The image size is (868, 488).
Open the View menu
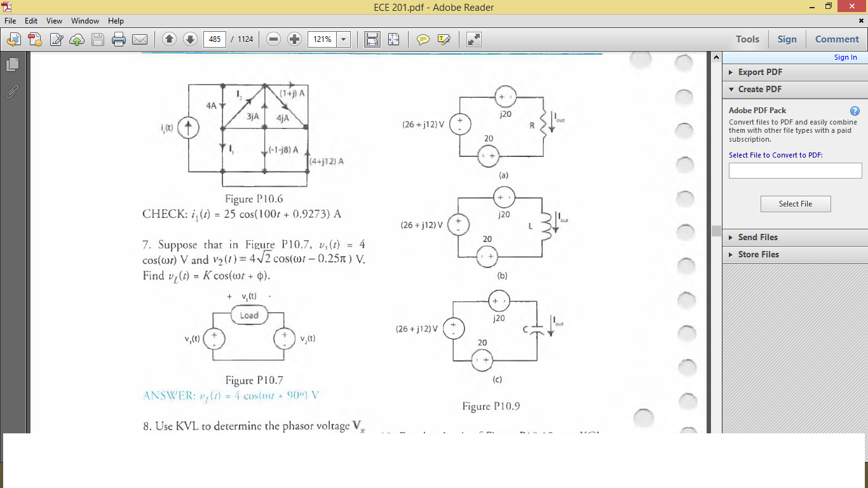point(54,20)
